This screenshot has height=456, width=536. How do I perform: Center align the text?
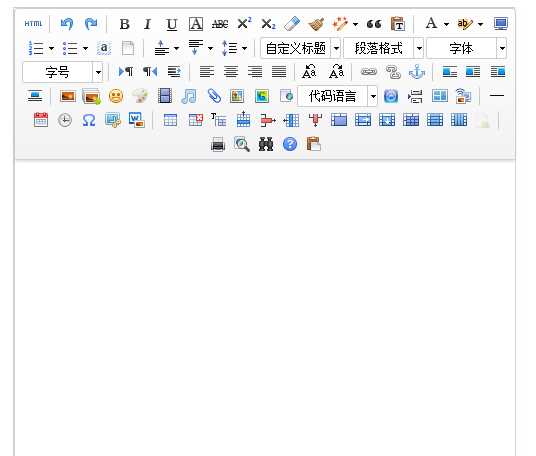(231, 72)
